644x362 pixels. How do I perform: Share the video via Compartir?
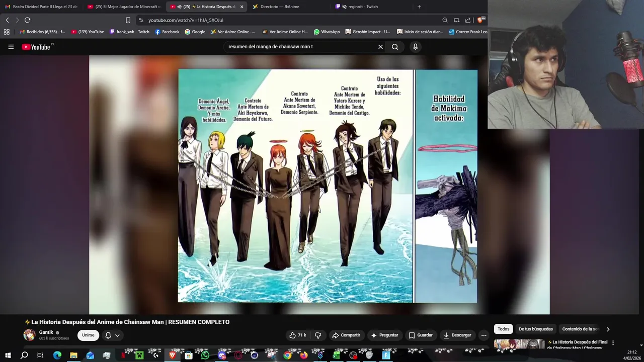pyautogui.click(x=346, y=335)
